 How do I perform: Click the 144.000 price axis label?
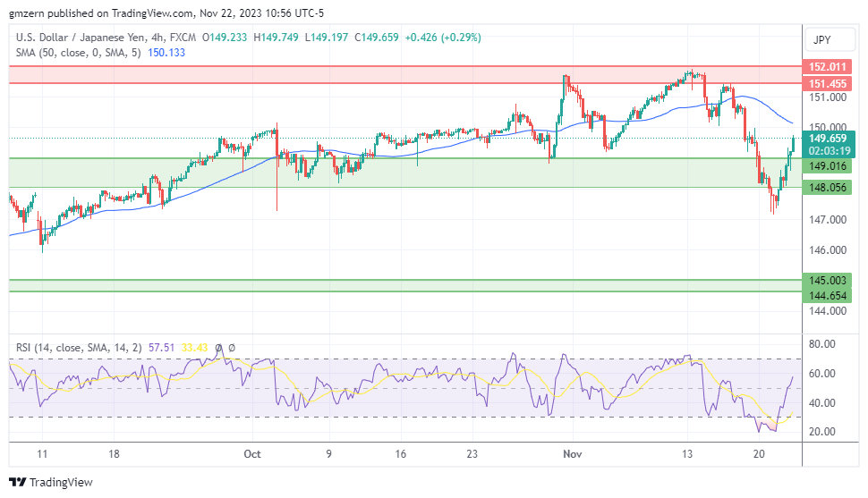[x=828, y=311]
